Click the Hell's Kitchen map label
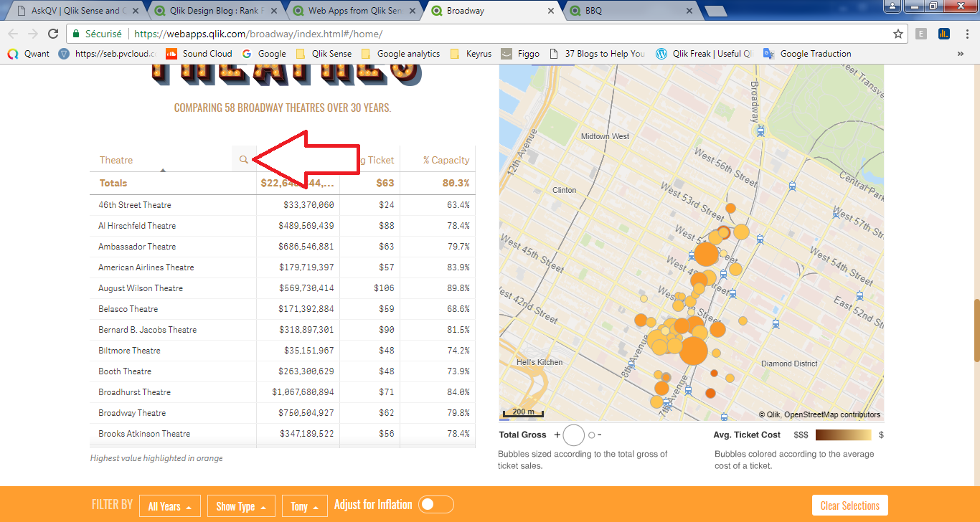This screenshot has height=522, width=980. [540, 362]
